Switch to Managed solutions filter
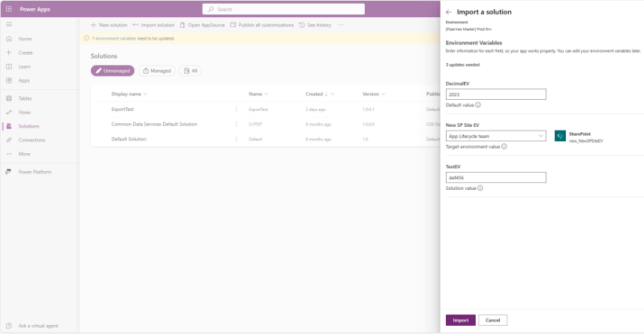The image size is (644, 334). 156,71
